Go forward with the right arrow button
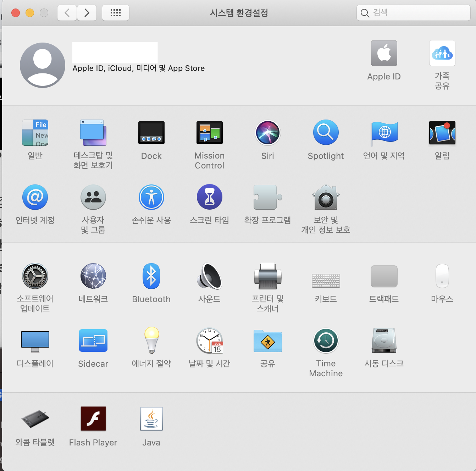Image resolution: width=476 pixels, height=471 pixels. click(87, 13)
